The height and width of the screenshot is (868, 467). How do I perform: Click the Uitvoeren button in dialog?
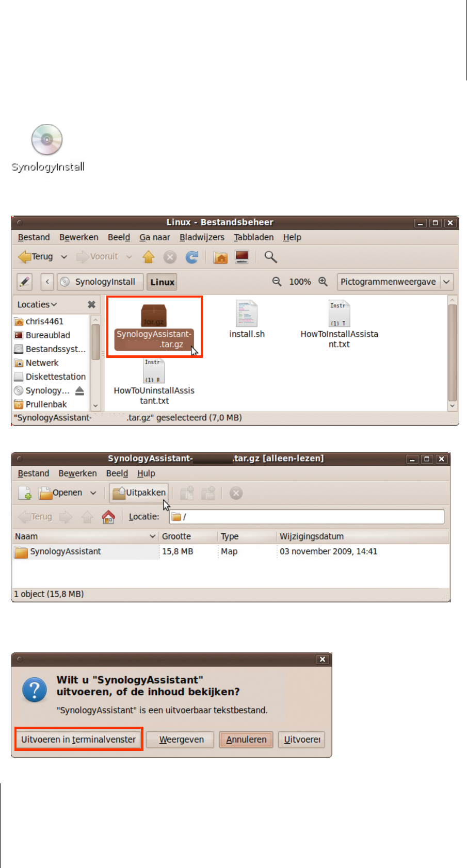[x=302, y=740]
